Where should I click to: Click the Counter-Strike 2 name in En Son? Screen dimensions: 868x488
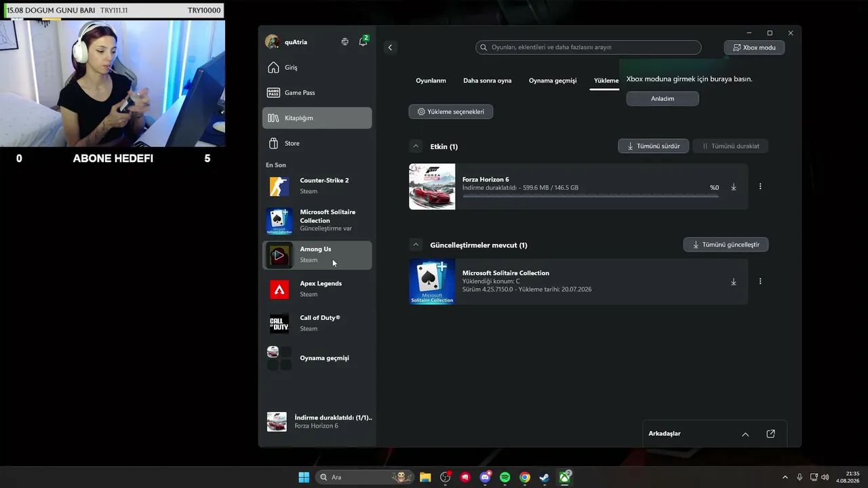point(324,180)
